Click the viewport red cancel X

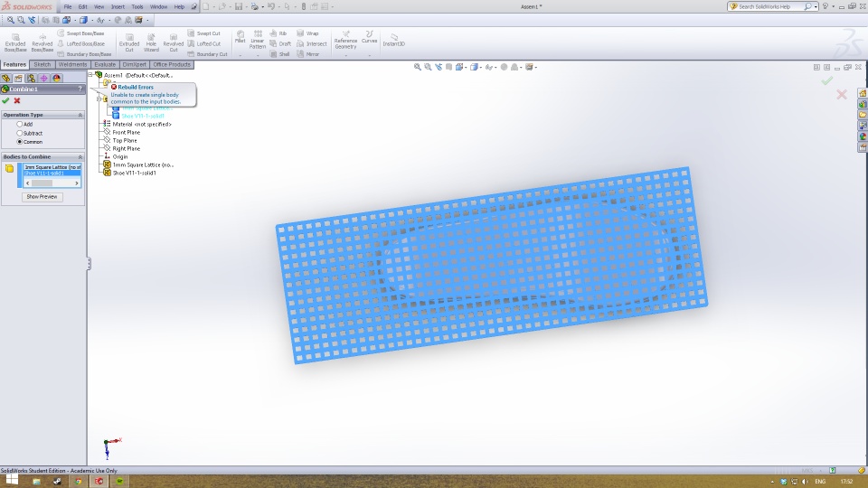tap(842, 95)
